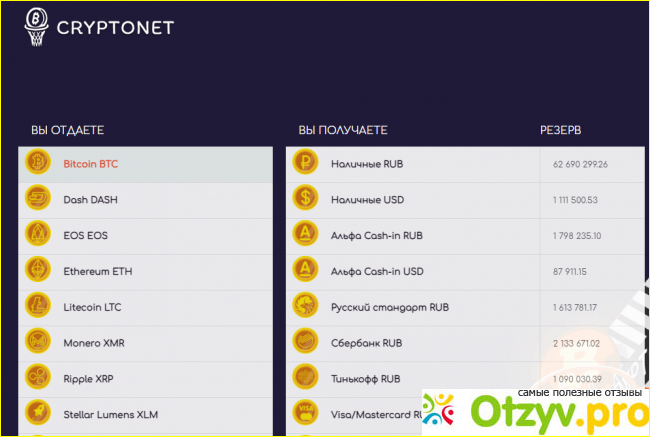Click the EOS coin icon

[x=39, y=235]
